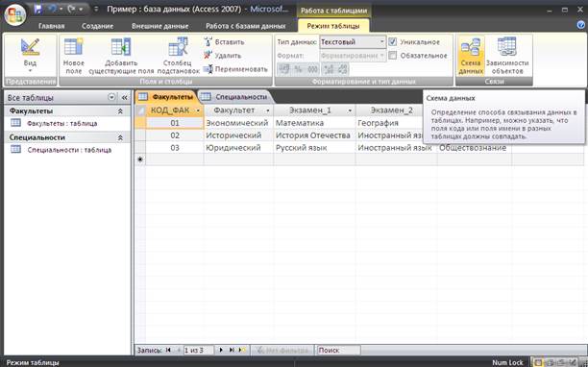Click Переименовать to rename the column
The width and height of the screenshot is (588, 367).
(x=235, y=69)
